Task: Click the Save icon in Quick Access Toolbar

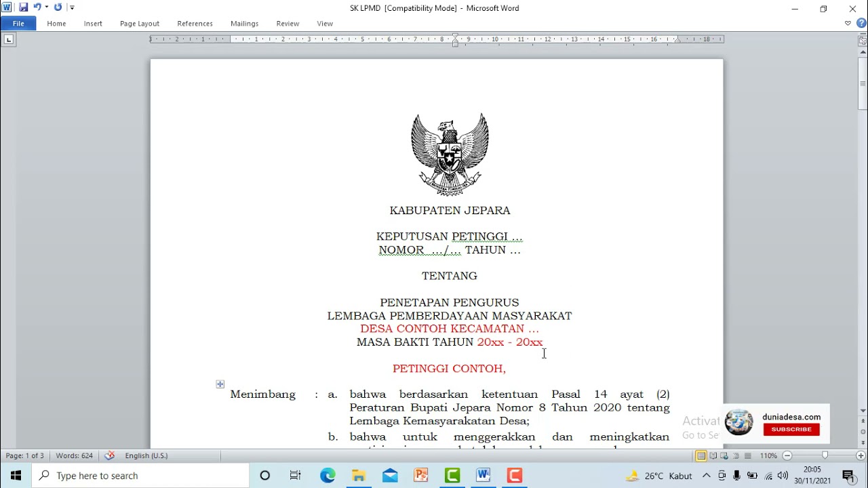Action: coord(23,7)
